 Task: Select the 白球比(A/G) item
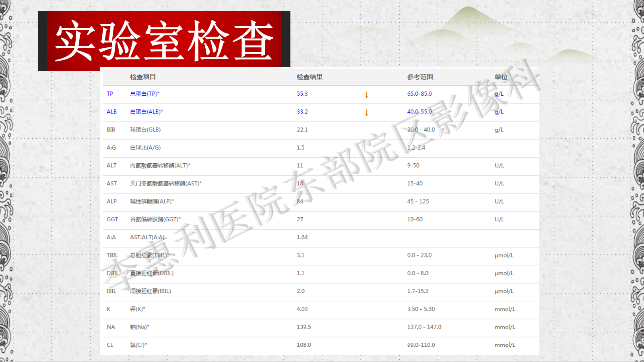tap(145, 148)
